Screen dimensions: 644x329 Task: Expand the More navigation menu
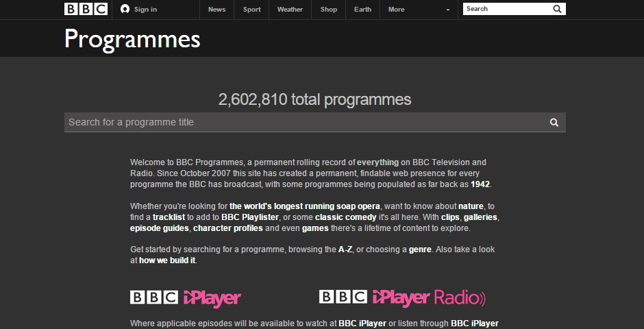pyautogui.click(x=419, y=10)
